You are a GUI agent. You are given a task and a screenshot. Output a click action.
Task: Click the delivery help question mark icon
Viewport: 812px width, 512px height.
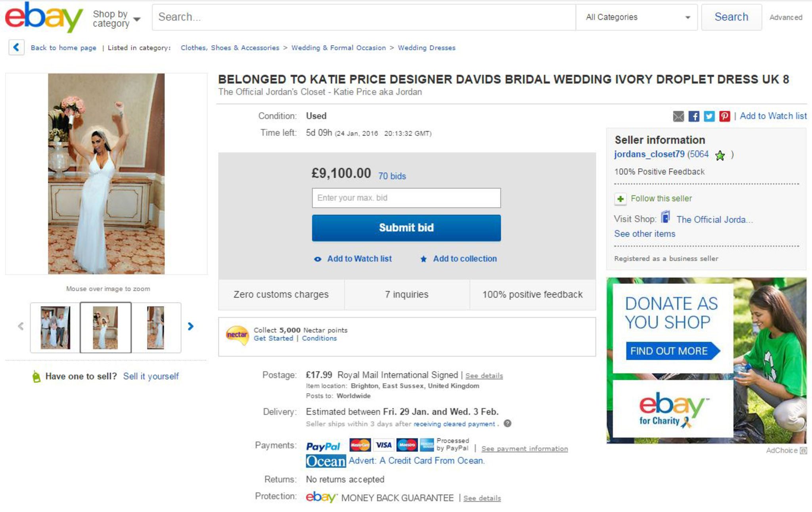[x=507, y=424]
